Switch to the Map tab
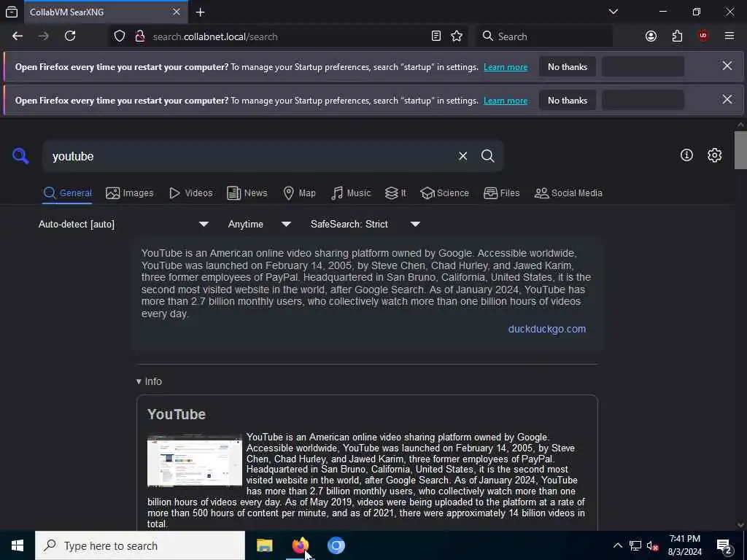This screenshot has width=747, height=560. coord(299,192)
